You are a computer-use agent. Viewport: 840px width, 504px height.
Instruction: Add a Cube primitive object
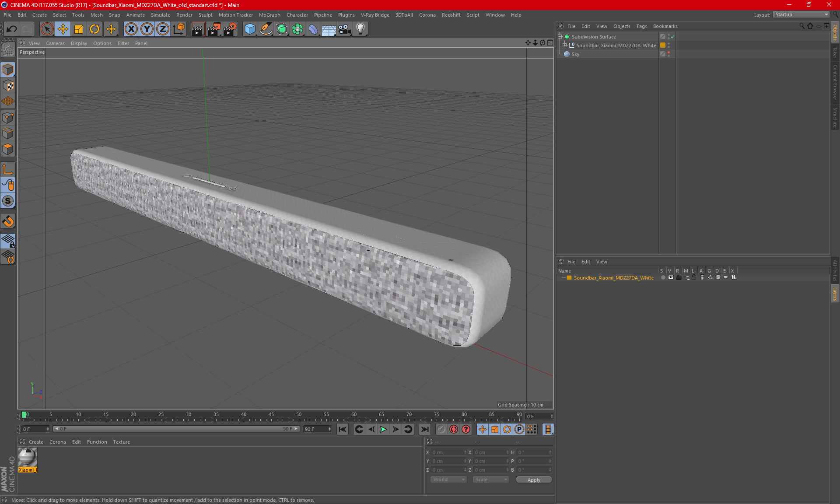250,29
